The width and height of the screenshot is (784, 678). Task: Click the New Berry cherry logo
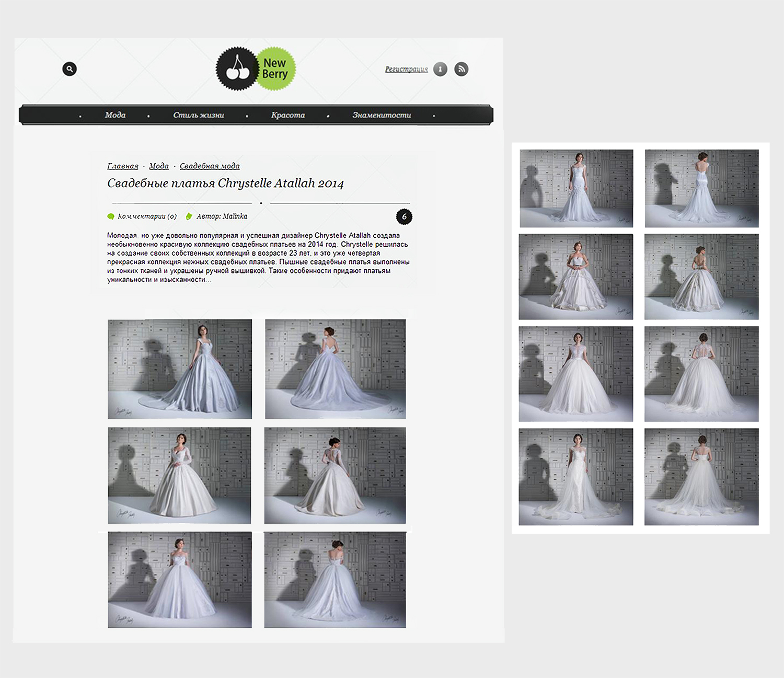256,69
